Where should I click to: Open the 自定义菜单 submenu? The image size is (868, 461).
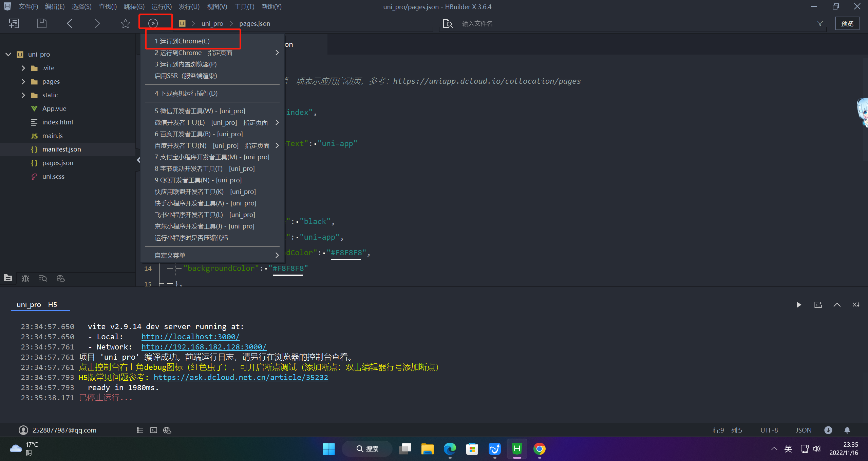(212, 255)
